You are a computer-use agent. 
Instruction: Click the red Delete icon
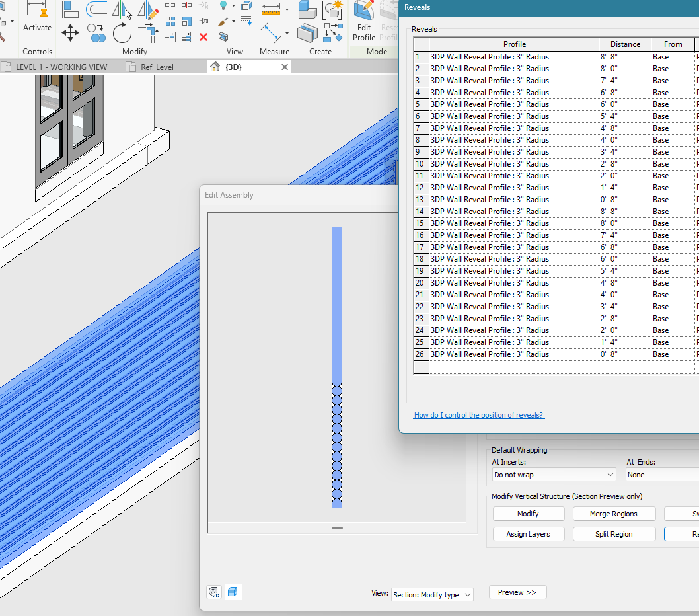(203, 37)
